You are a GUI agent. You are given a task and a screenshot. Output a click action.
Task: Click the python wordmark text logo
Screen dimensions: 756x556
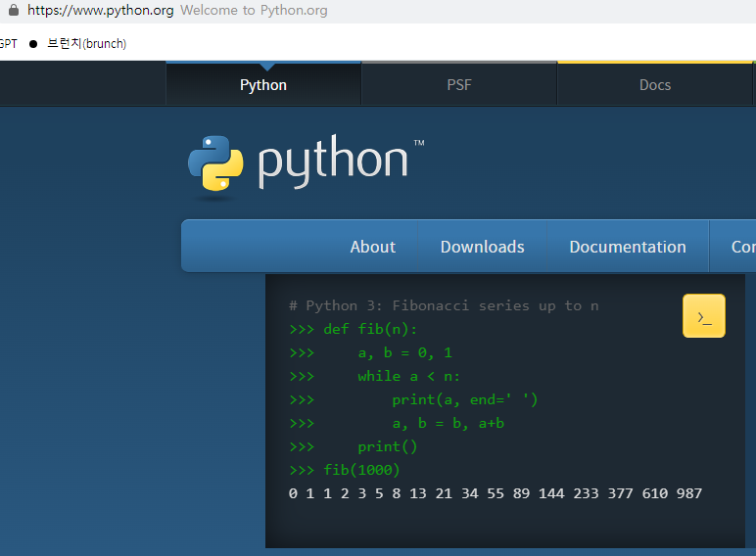(333, 161)
